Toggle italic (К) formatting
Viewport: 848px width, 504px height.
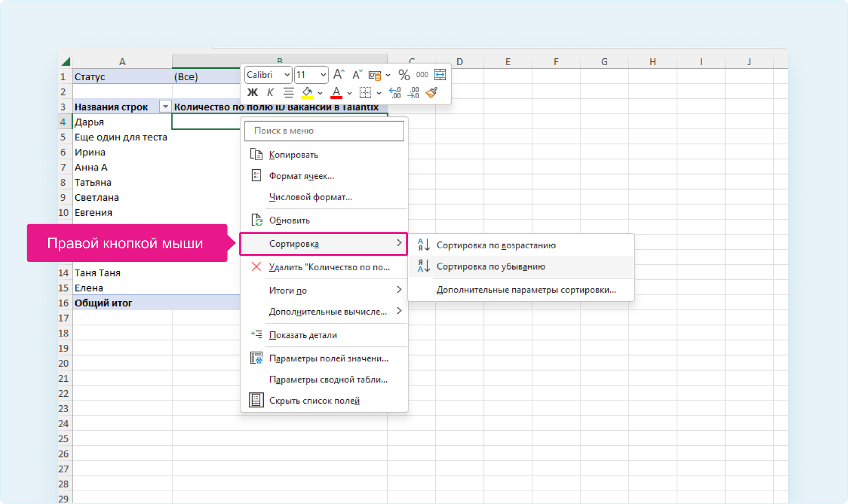tap(270, 93)
